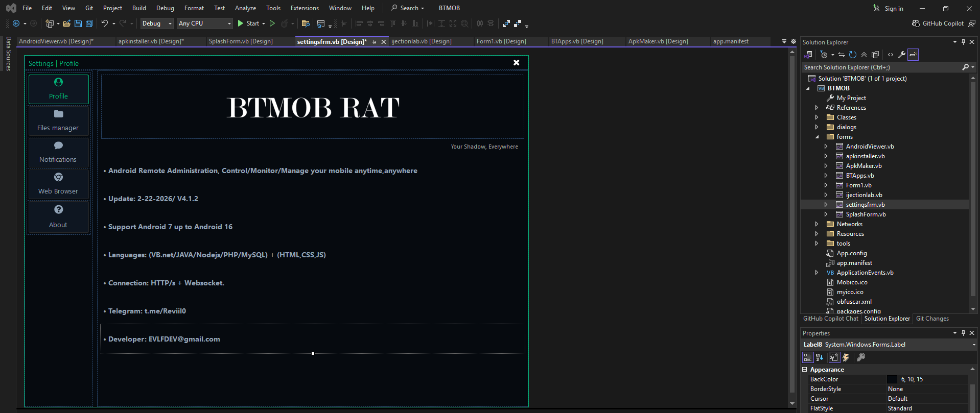This screenshot has height=413, width=980.
Task: Refresh the Solution Explorer view
Action: (852, 55)
